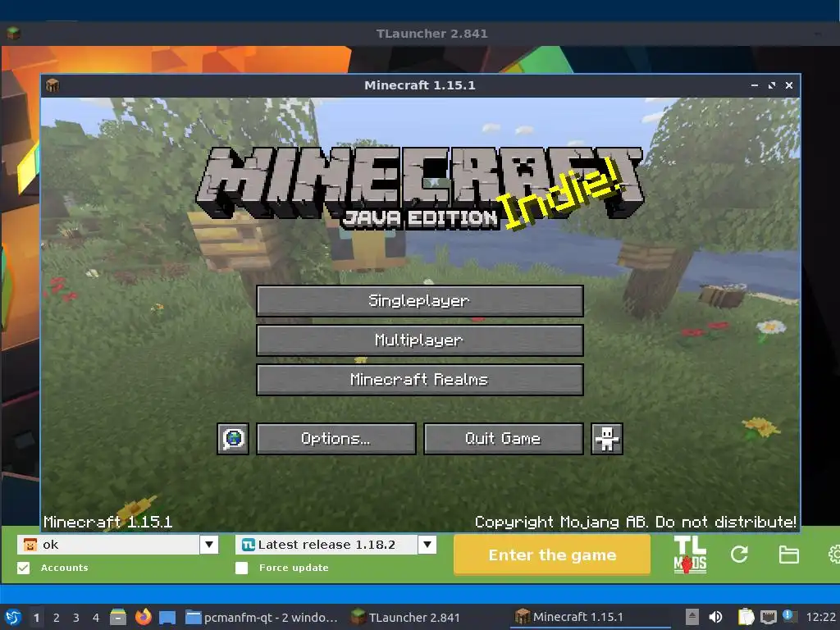
Task: Click the blue show-desktop icon in taskbar
Action: click(167, 617)
